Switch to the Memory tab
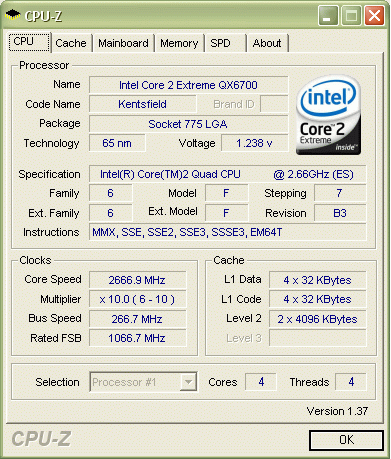 [x=179, y=43]
